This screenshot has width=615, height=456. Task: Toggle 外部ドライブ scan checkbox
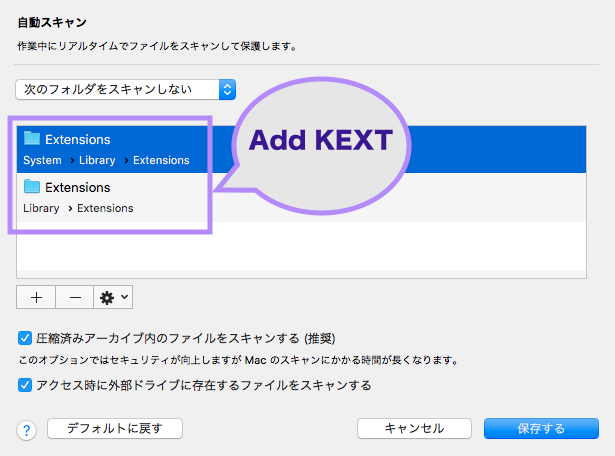click(25, 385)
